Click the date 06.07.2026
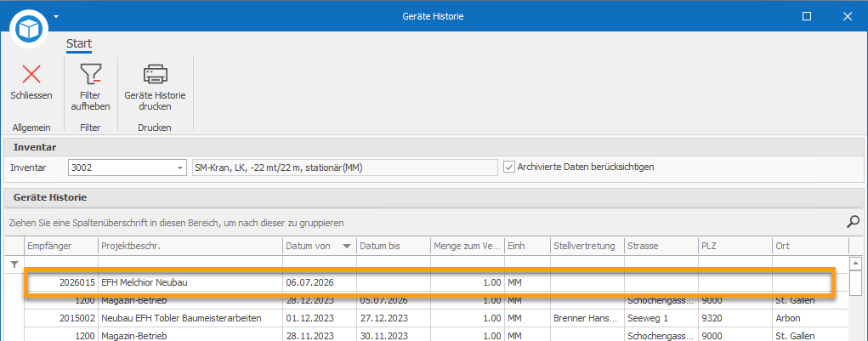Screen dimensions: 868x341 pyautogui.click(x=310, y=283)
